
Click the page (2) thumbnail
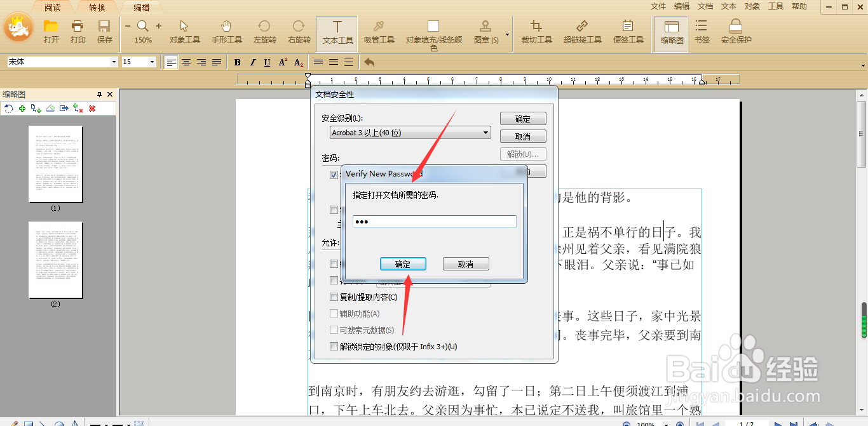(56, 260)
